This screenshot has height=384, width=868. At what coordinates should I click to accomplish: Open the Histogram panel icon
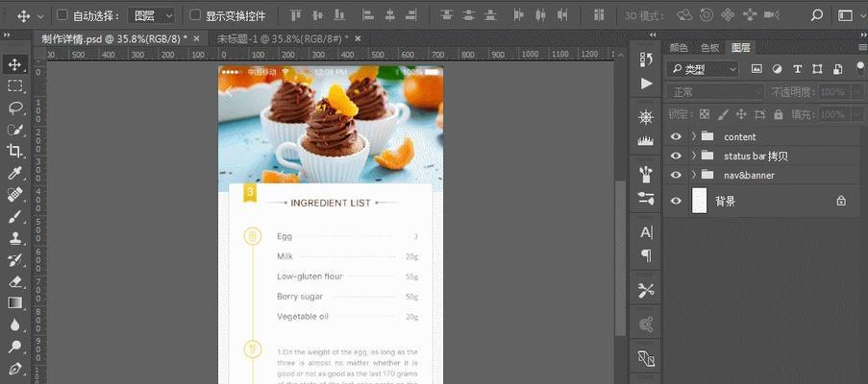click(646, 141)
